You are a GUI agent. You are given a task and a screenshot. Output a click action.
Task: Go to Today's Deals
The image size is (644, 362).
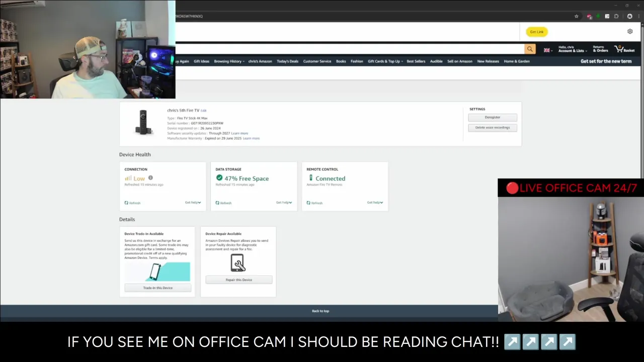pos(287,61)
